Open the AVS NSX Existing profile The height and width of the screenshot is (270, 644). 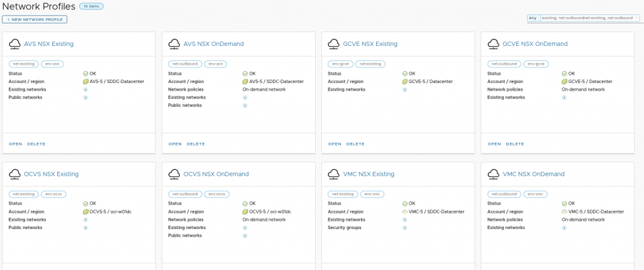click(15, 144)
